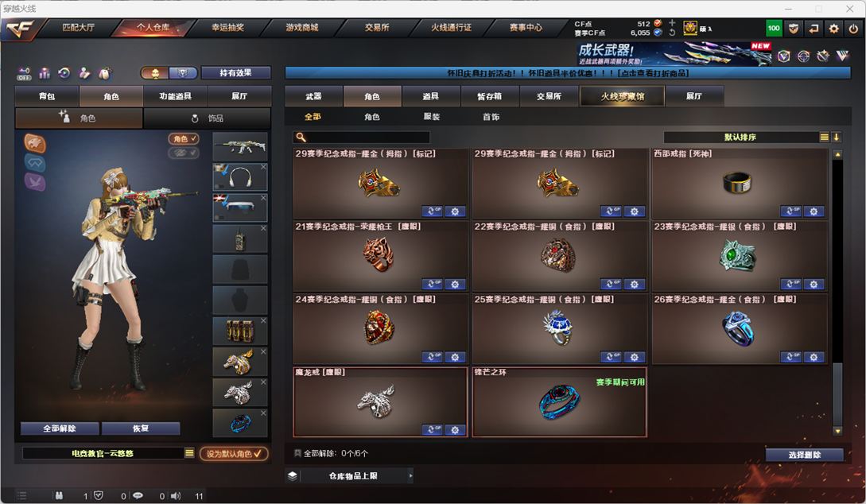Toggle the OFF key switch icon
The image size is (866, 504).
coord(24,73)
